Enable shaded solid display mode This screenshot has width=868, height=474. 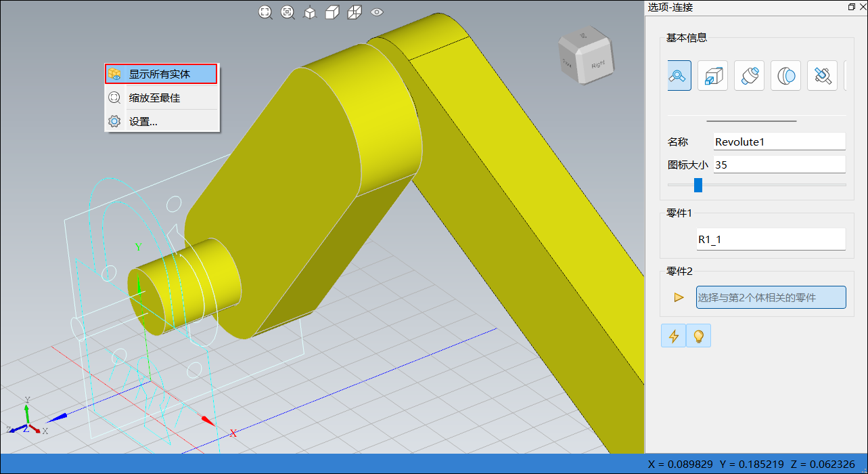(332, 12)
